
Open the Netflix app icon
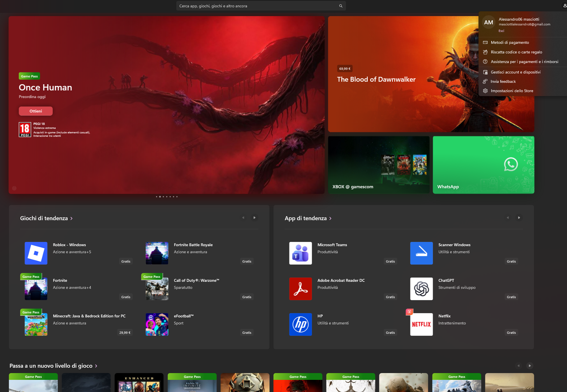click(x=421, y=324)
